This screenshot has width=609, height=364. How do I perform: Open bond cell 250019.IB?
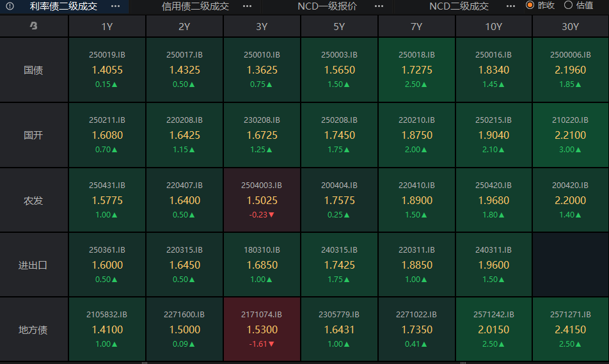coord(107,70)
